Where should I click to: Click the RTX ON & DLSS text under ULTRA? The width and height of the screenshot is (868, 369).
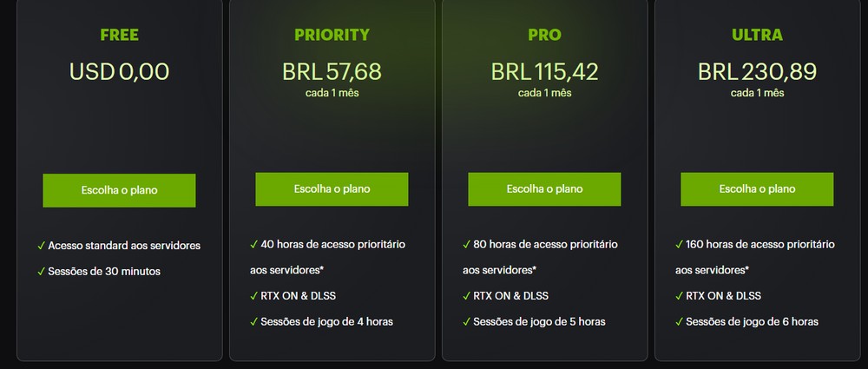[x=723, y=296]
